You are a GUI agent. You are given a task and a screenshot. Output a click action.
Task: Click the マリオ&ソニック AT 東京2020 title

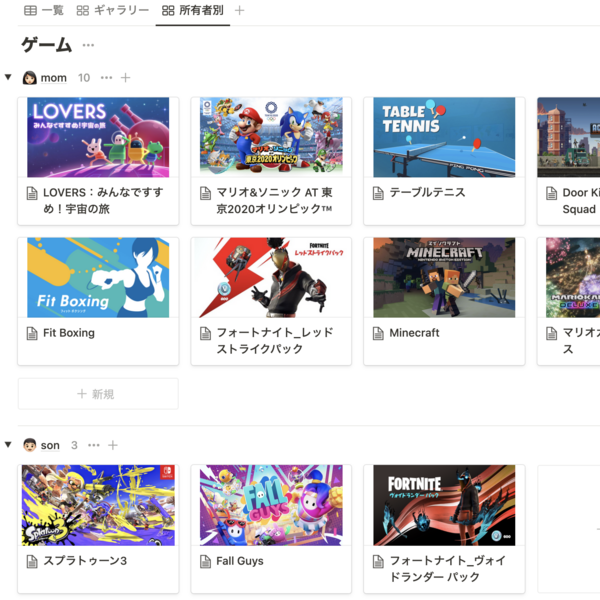click(x=274, y=201)
